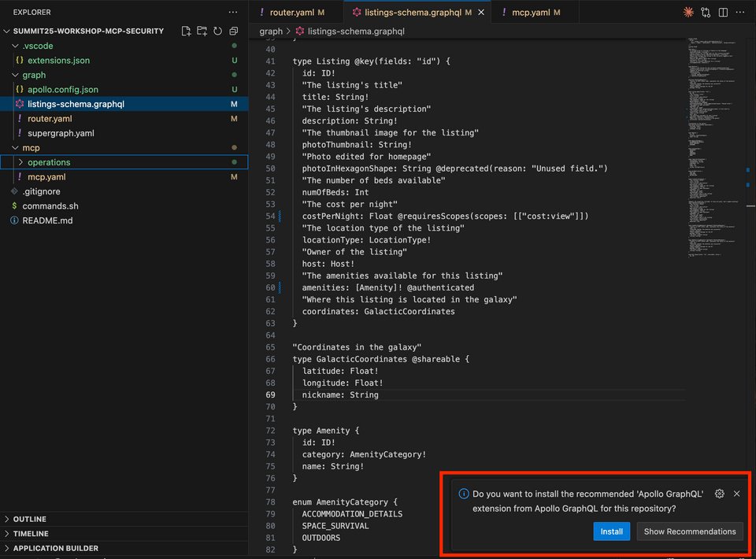Expand the operations folder
Screen dimensions: 756x559
click(124, 162)
